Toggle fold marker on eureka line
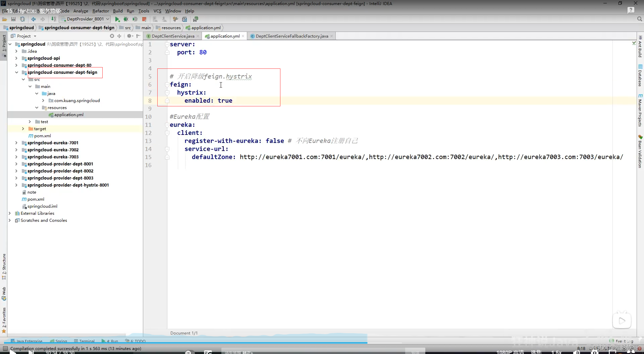Viewport: 644px width, 354px height. (167, 125)
